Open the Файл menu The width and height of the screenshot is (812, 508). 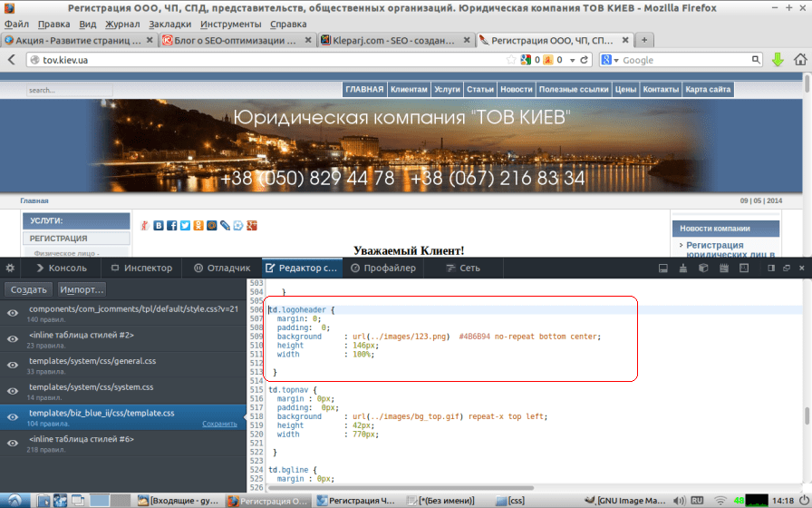pyautogui.click(x=16, y=24)
